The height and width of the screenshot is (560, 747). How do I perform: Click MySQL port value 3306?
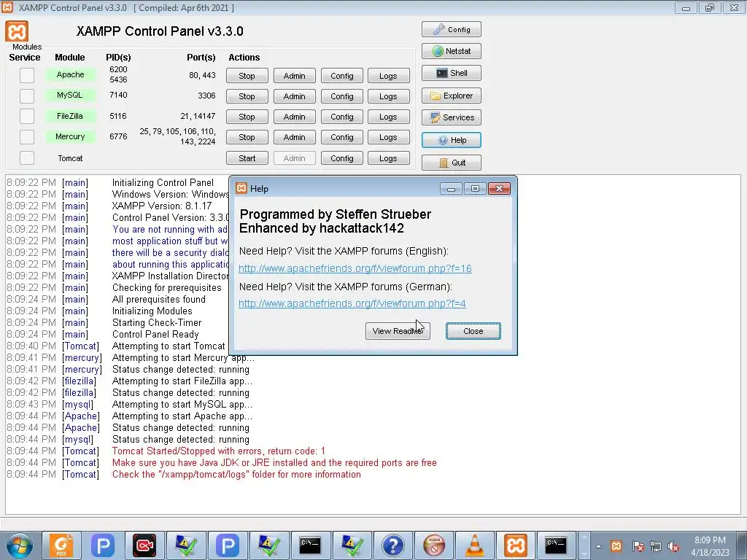pyautogui.click(x=206, y=96)
